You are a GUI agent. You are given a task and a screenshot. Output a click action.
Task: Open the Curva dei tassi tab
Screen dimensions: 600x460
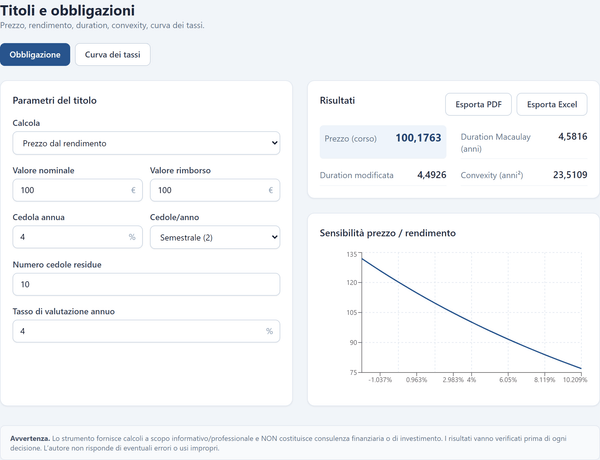coord(112,54)
